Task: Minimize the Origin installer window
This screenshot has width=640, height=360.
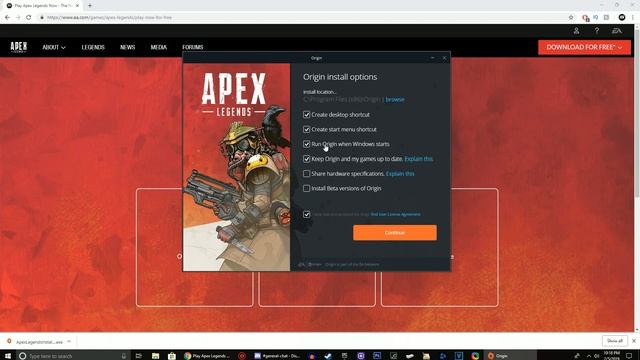Action: (433, 58)
